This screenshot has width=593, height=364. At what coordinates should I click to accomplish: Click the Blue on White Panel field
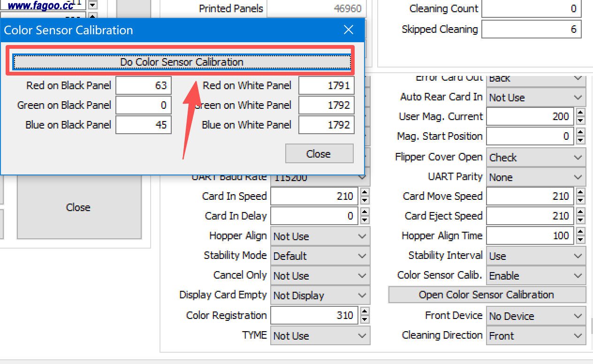(326, 125)
